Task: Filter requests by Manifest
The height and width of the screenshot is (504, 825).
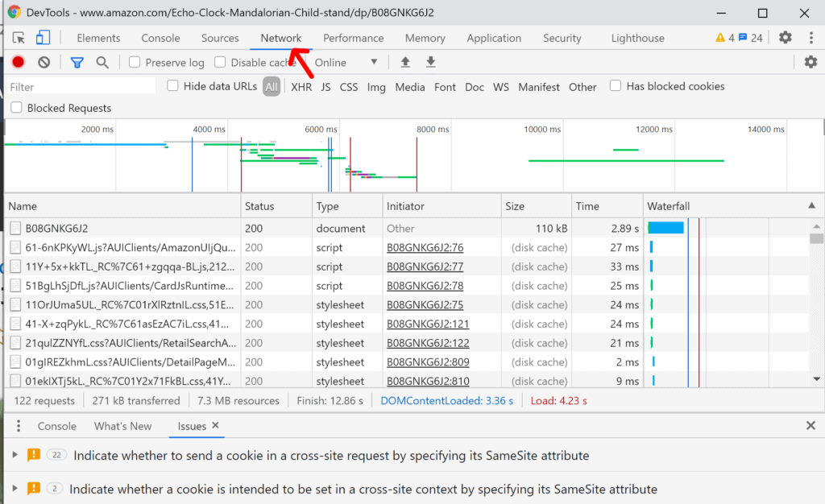Action: tap(539, 87)
